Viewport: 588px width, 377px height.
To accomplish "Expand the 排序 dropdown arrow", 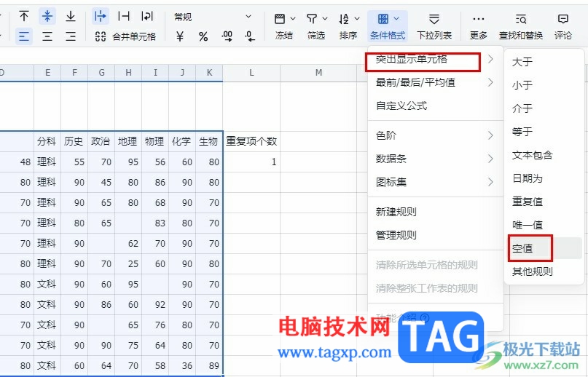I will click(x=357, y=18).
